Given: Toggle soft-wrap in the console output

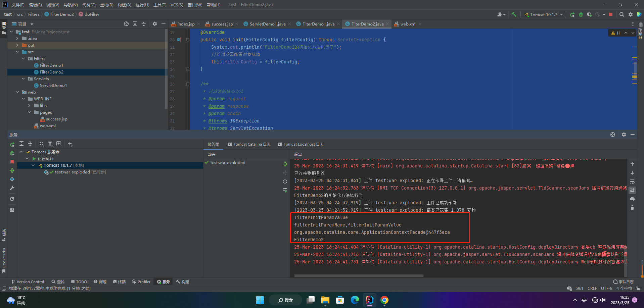Looking at the screenshot, I should [x=632, y=182].
